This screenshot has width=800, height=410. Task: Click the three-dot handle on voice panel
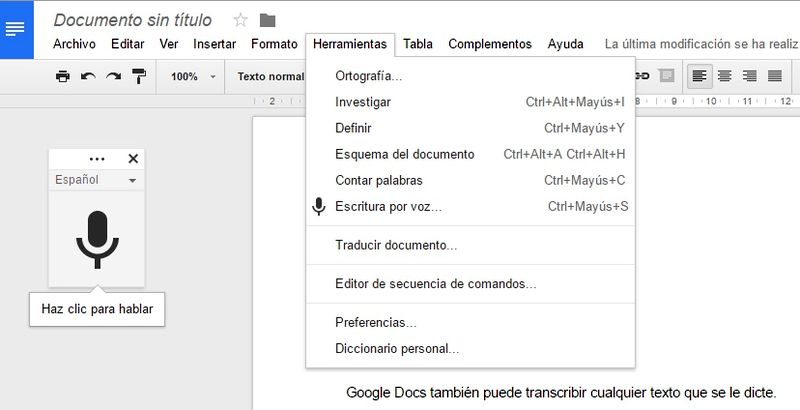[x=97, y=159]
